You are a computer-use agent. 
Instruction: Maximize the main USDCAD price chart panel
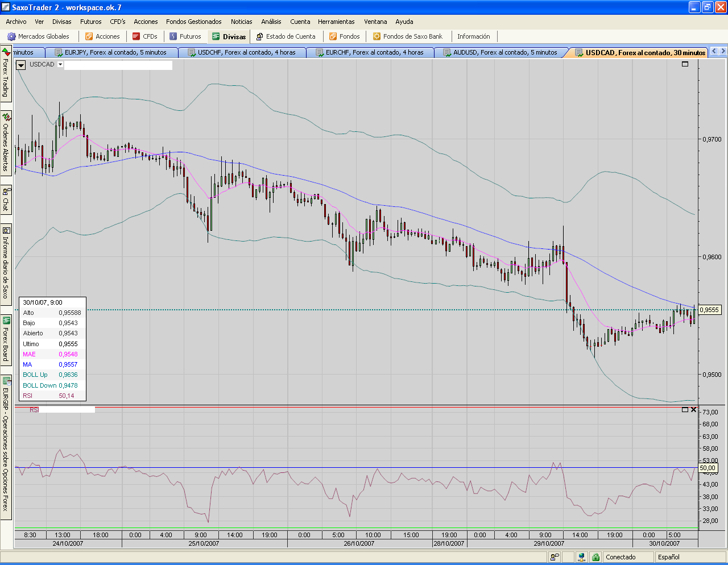point(685,64)
